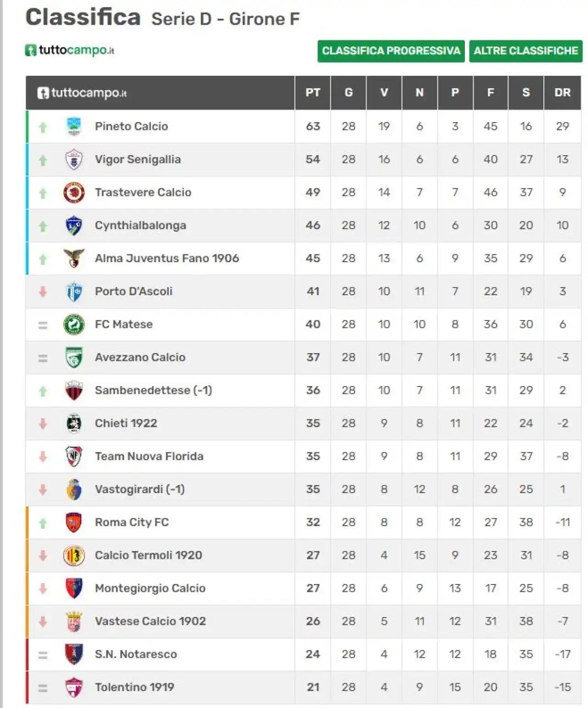588x708 pixels.
Task: Click the Roma City FC crest
Action: (x=73, y=523)
